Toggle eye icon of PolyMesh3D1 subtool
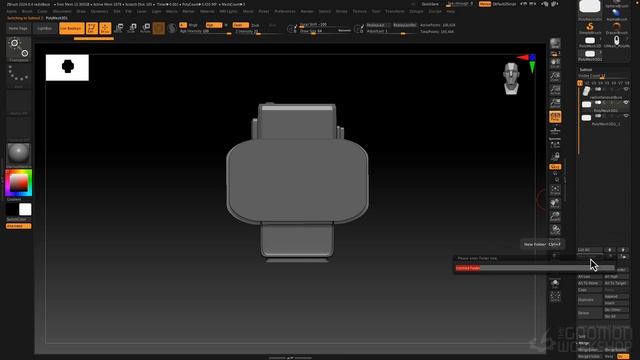The image size is (640, 360). (626, 102)
